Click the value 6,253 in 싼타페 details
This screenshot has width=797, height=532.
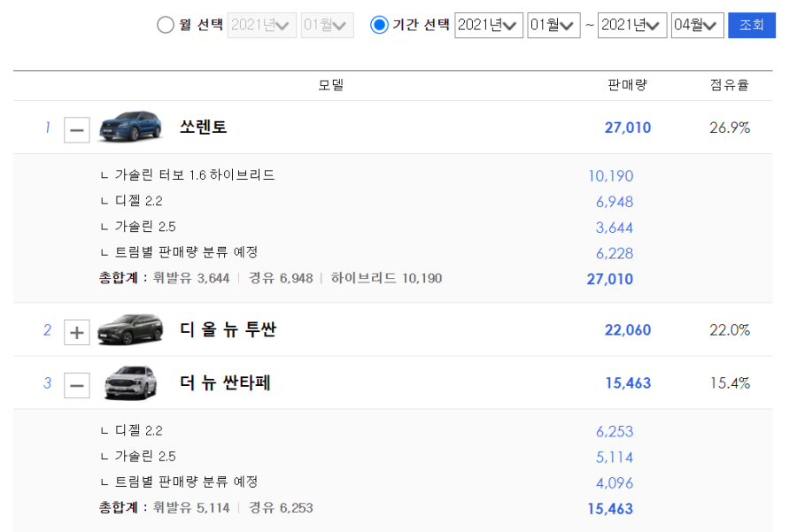tap(615, 432)
